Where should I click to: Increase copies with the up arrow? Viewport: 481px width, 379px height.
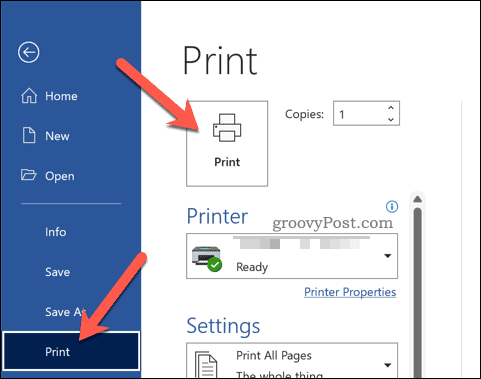[x=391, y=108]
